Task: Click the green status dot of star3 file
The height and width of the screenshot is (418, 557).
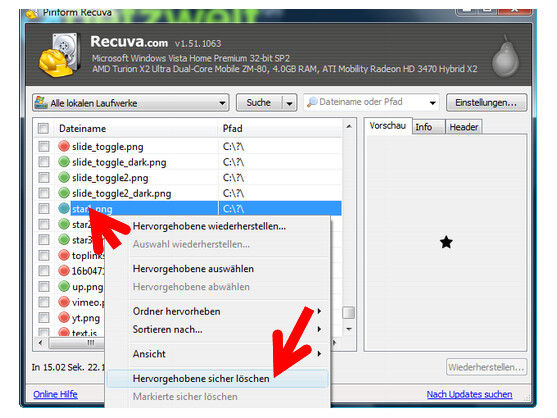Action: click(64, 239)
